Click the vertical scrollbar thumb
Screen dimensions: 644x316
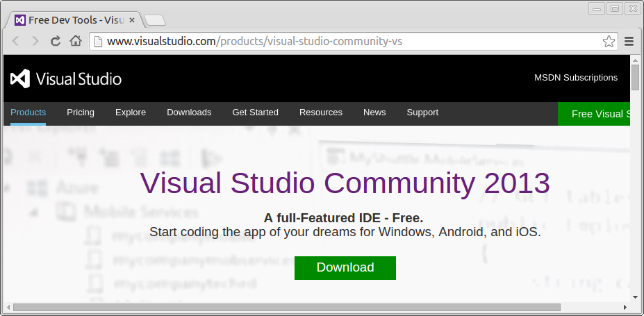[636, 77]
